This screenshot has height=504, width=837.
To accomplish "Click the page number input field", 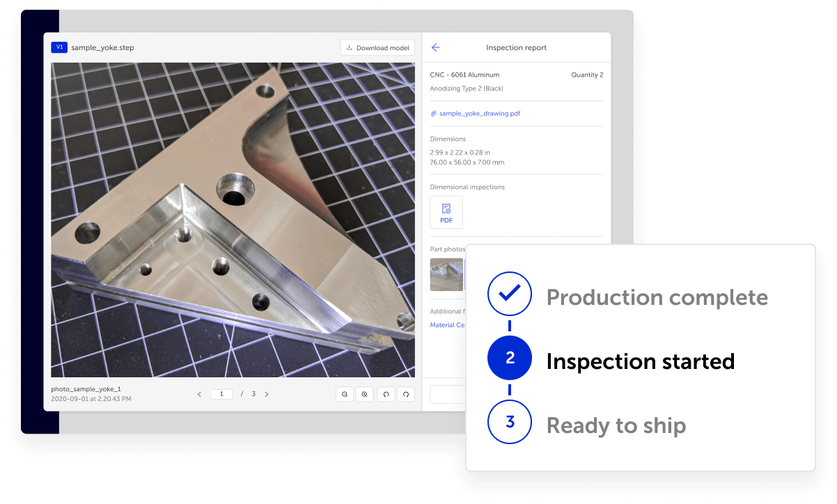I will tap(221, 393).
